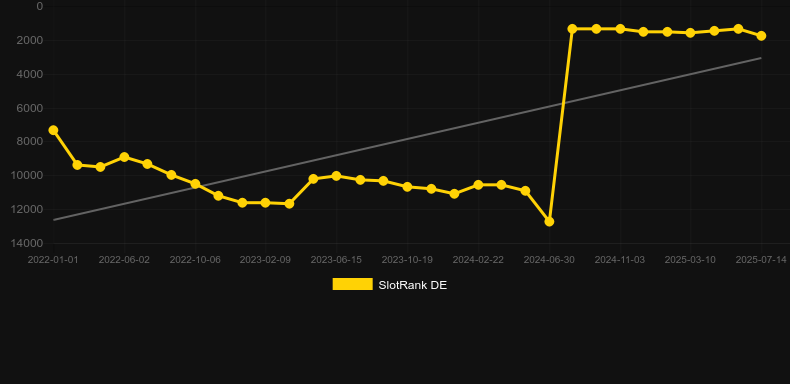Click the SlotRank DE legend label
The image size is (790, 384).
(x=413, y=285)
